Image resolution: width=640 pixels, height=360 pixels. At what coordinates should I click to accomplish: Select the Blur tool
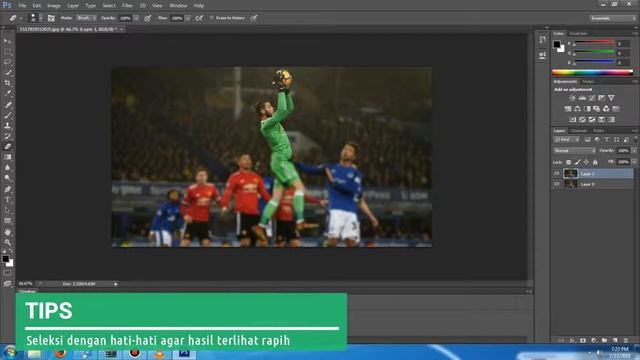tap(7, 168)
